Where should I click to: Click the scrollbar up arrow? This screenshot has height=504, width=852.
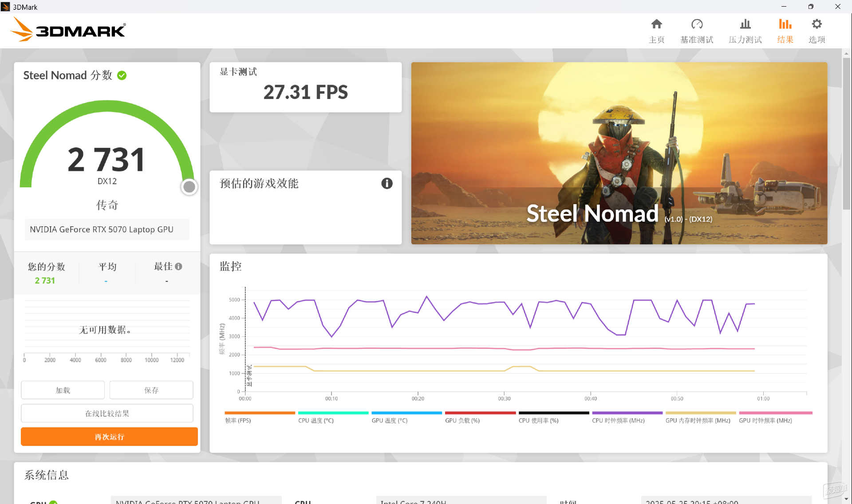(846, 53)
